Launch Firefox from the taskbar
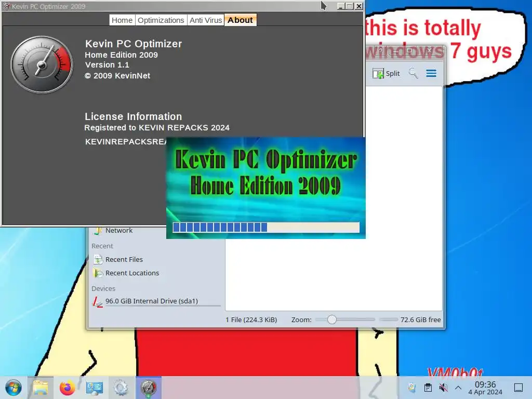Screen dimensions: 532x399 67,388
